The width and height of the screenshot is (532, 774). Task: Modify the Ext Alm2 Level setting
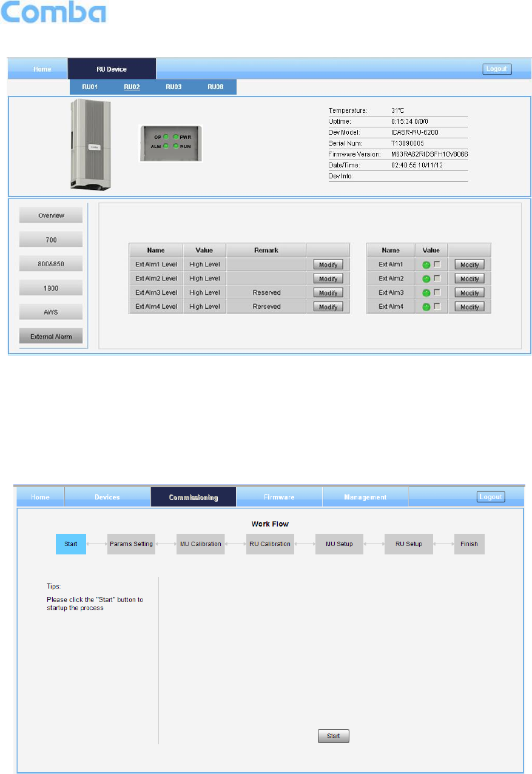tap(328, 278)
